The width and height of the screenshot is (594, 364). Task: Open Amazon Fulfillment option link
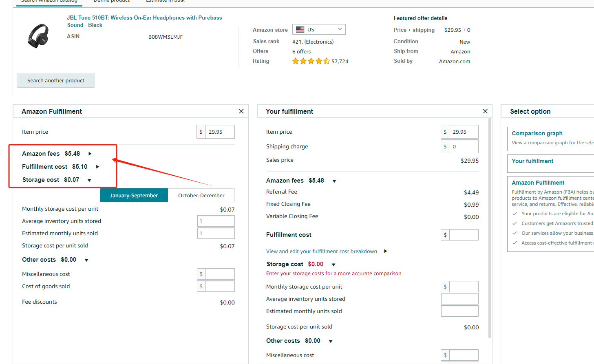538,183
